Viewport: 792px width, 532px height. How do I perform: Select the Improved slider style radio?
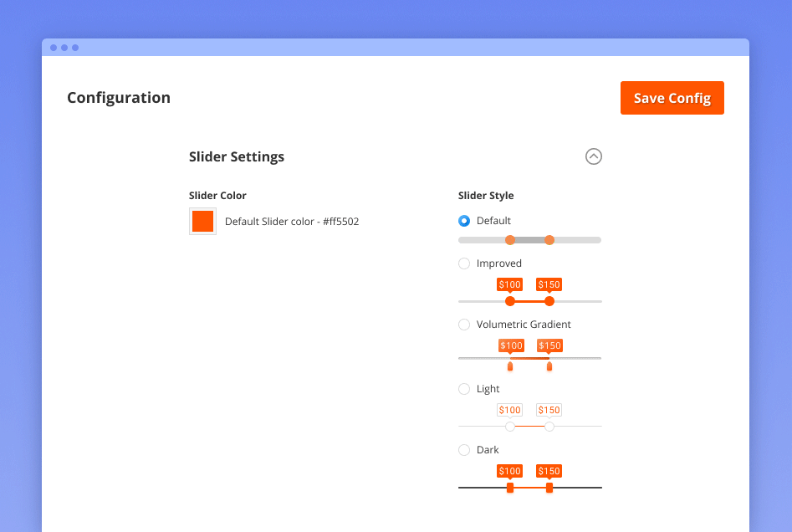click(464, 263)
